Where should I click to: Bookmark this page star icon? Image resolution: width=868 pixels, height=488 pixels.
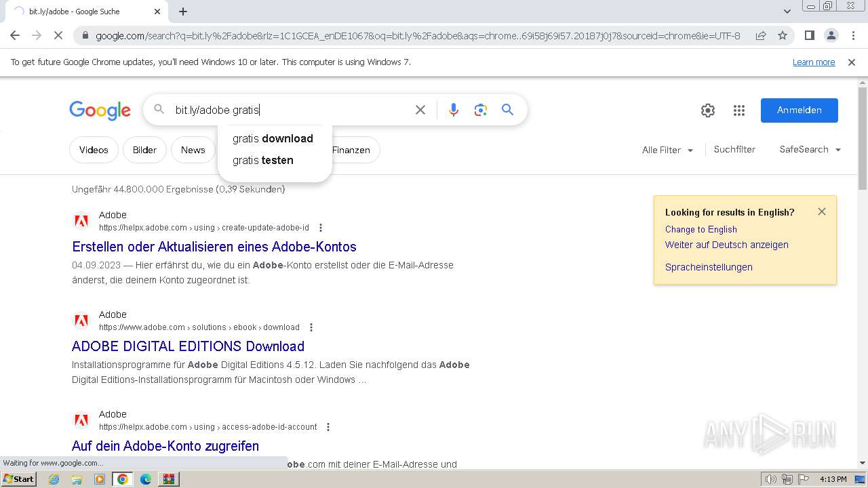click(783, 35)
